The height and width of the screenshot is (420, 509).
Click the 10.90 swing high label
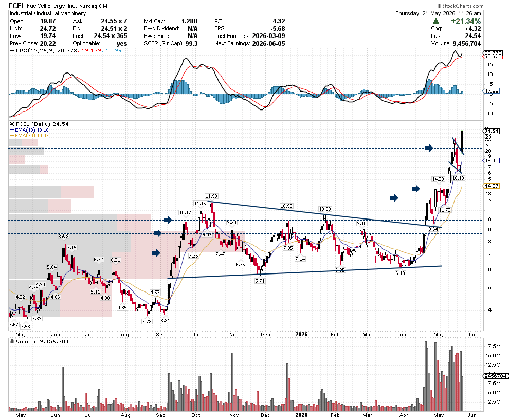coord(286,206)
